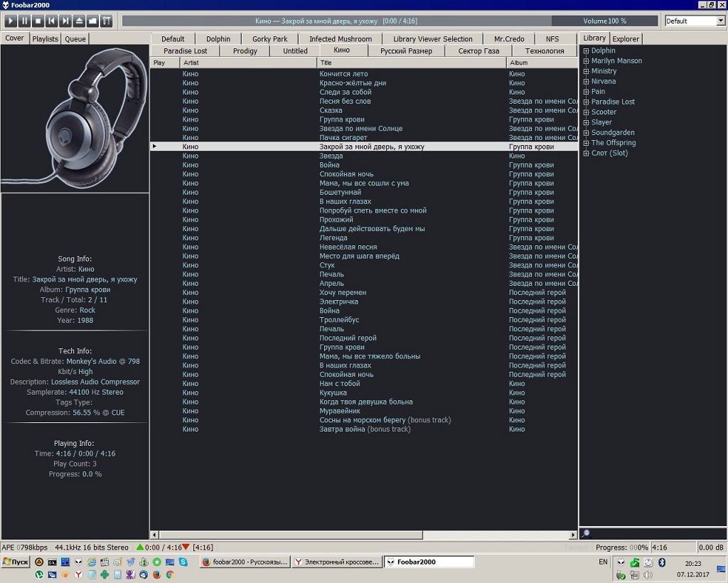Viewport: 728px width, 583px height.
Task: Open preferences via the tools icon
Action: [106, 21]
